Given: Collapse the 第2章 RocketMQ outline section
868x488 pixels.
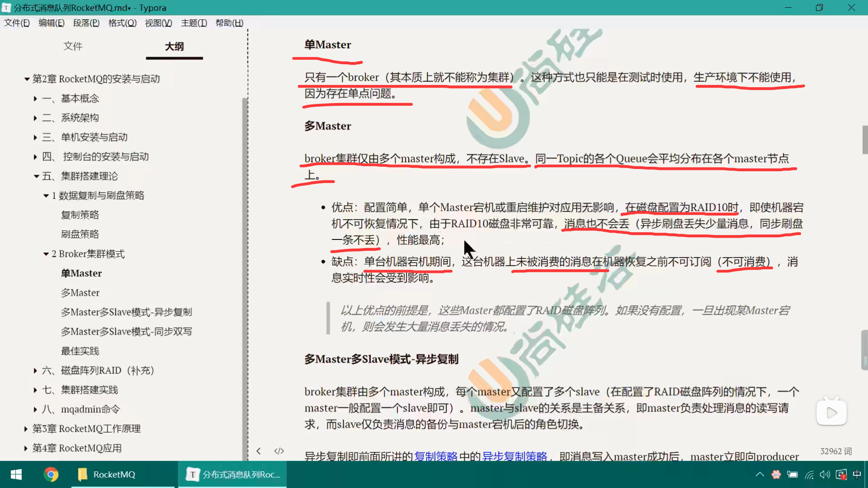Looking at the screenshot, I should [27, 79].
